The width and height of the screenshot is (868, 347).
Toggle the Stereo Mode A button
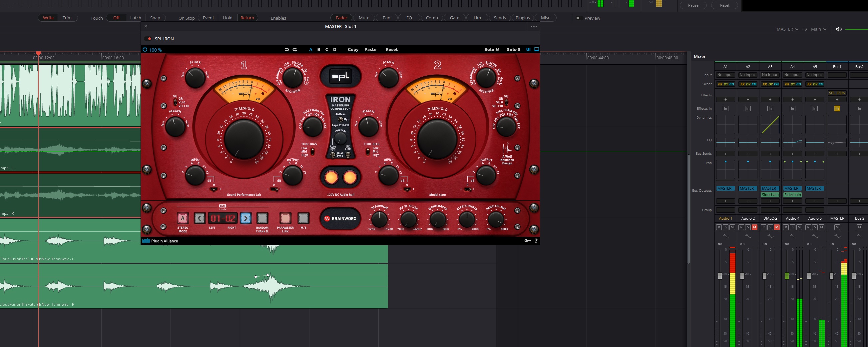(183, 218)
